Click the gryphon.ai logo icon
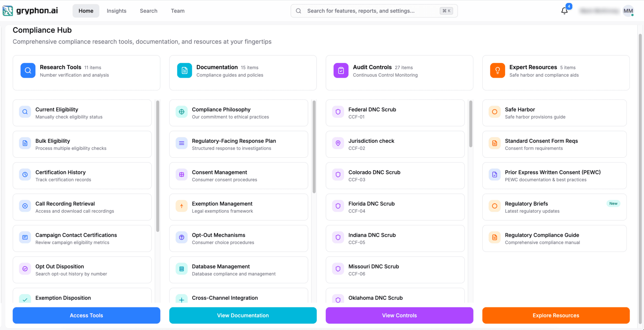The width and height of the screenshot is (644, 330). click(8, 10)
